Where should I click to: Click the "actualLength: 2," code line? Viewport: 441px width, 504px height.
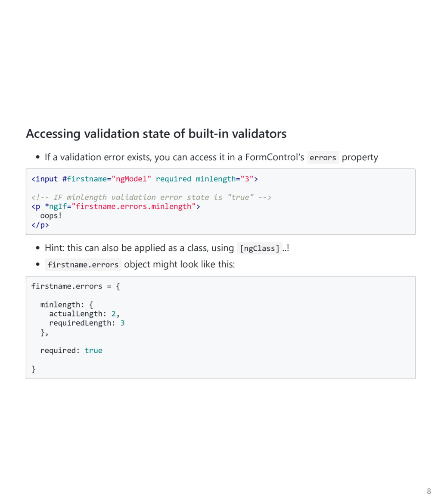[x=84, y=314]
